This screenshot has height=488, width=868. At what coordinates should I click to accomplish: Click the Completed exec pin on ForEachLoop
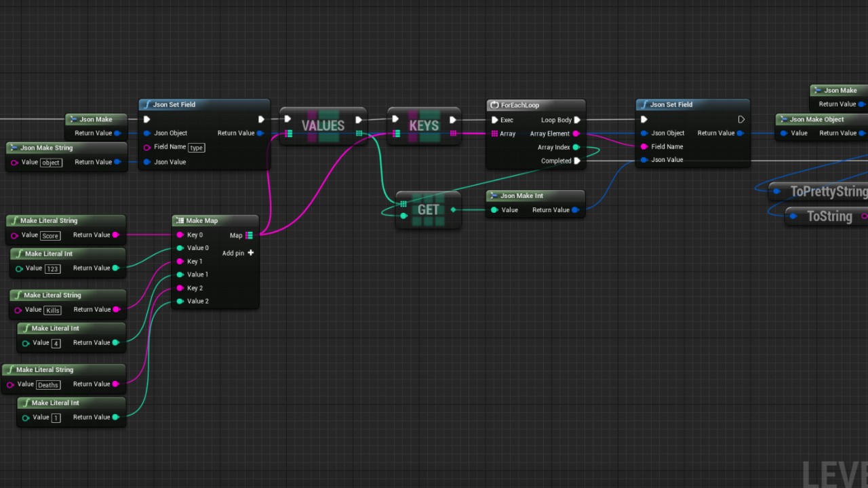(x=577, y=161)
